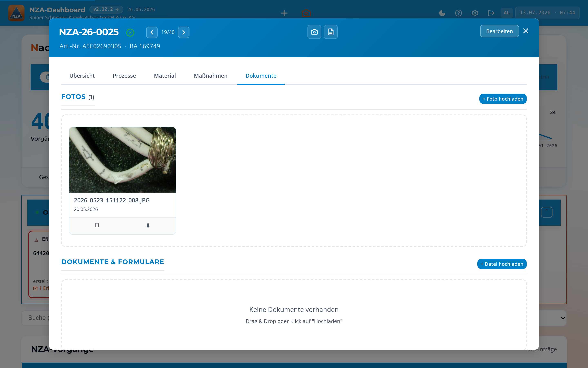This screenshot has width=588, height=368.
Task: Click the empty documents drop area
Action: pos(294,314)
